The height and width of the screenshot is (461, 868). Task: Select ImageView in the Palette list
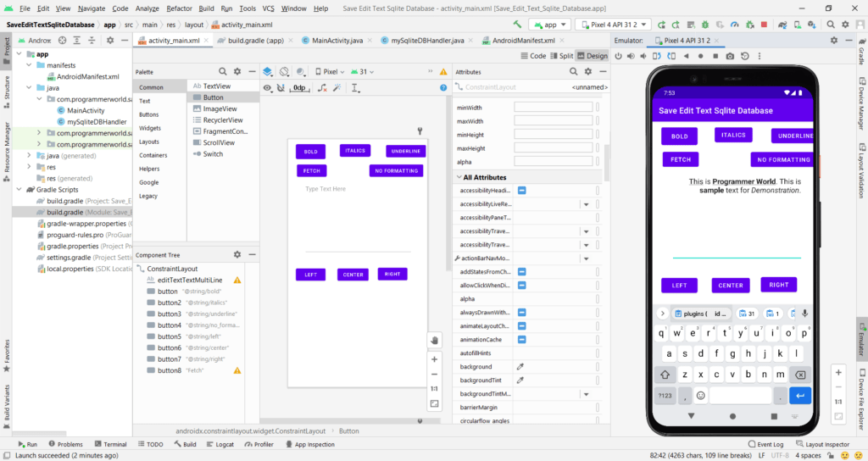pyautogui.click(x=220, y=108)
